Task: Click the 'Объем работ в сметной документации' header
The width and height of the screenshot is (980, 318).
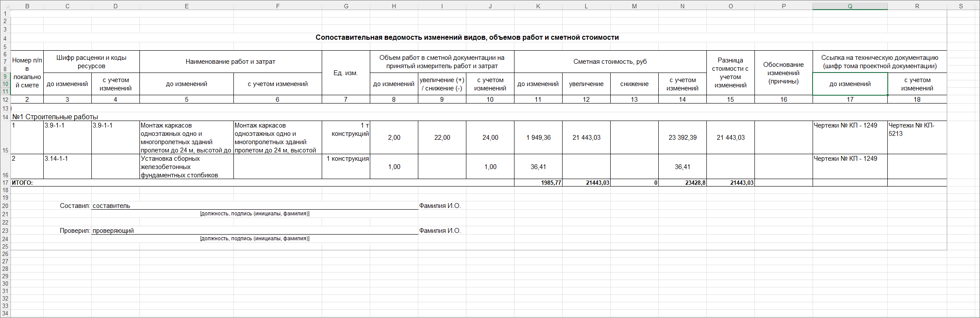Action: [x=442, y=62]
